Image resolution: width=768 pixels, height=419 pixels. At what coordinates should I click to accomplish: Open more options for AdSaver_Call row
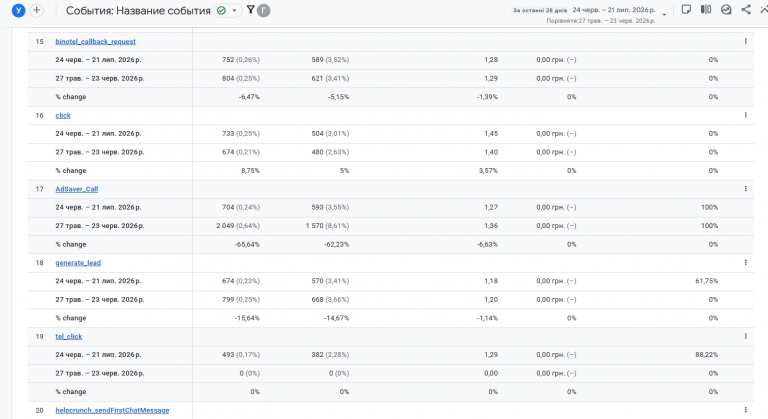(745, 189)
